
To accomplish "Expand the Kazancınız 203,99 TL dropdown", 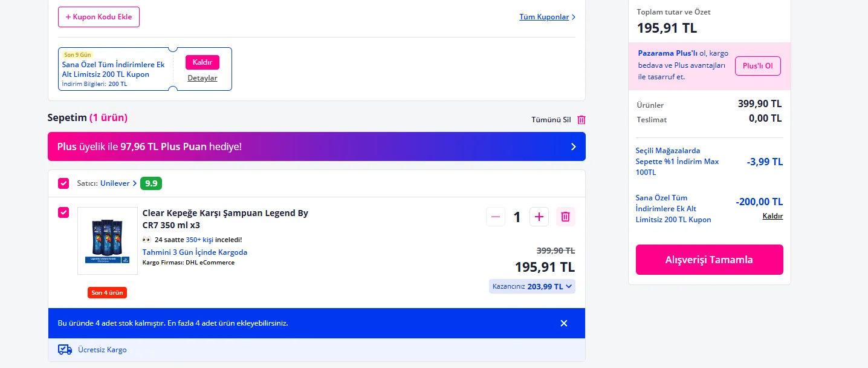I will pos(532,286).
